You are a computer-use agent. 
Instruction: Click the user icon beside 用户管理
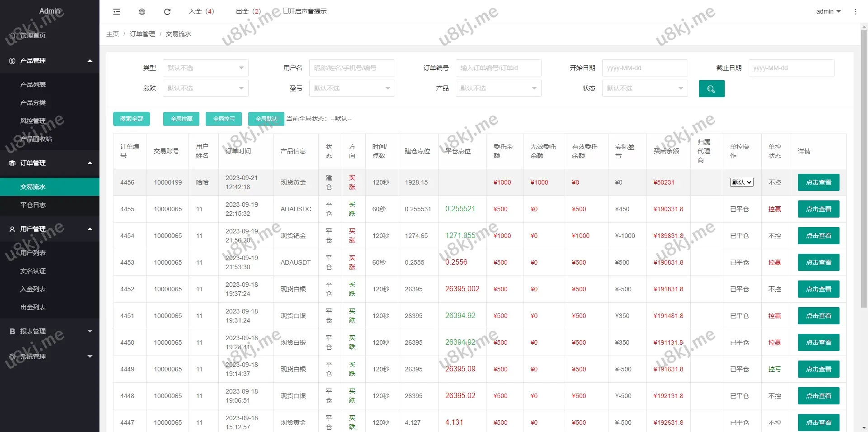click(12, 229)
